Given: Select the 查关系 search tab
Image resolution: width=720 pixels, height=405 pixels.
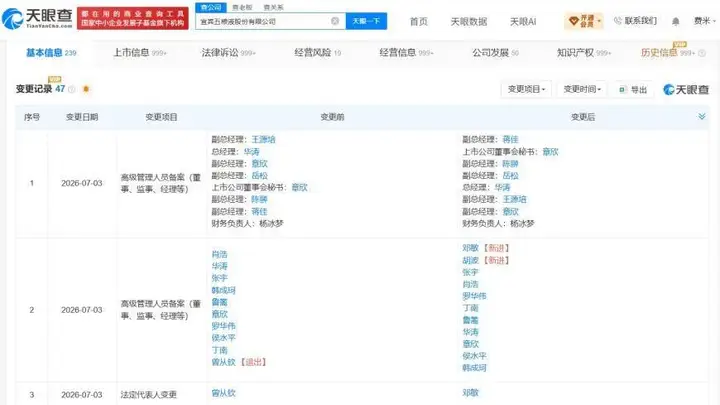Looking at the screenshot, I should [x=274, y=7].
